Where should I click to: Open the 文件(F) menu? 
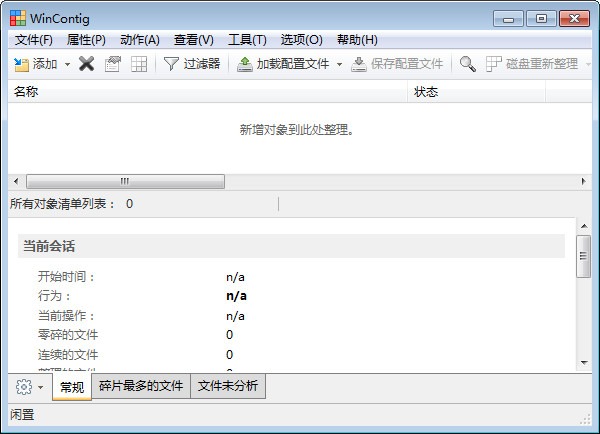pyautogui.click(x=34, y=40)
